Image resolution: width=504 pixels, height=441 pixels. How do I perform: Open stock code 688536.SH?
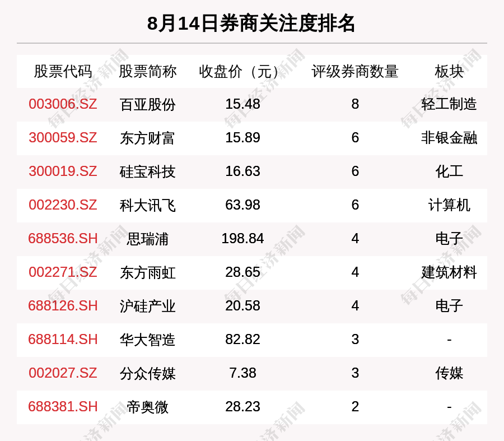63,239
